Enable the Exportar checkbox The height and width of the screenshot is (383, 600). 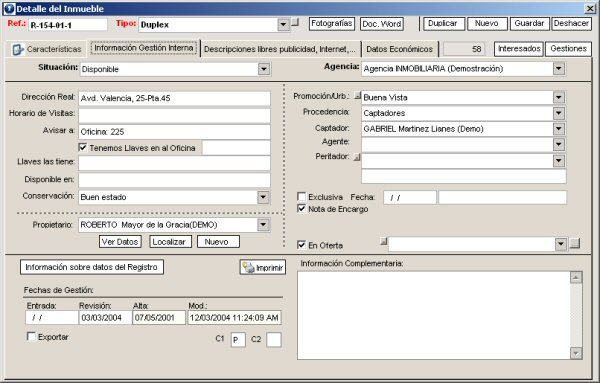click(x=31, y=336)
